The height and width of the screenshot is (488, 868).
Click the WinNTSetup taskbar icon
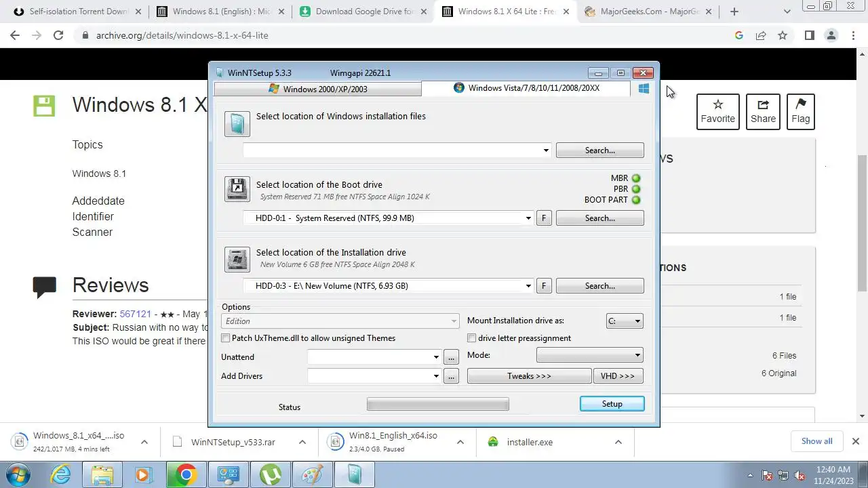354,475
